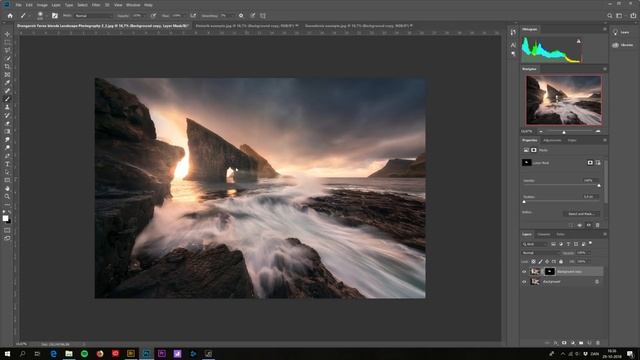The image size is (640, 360).
Task: Open the Filter menu
Action: coord(96,5)
